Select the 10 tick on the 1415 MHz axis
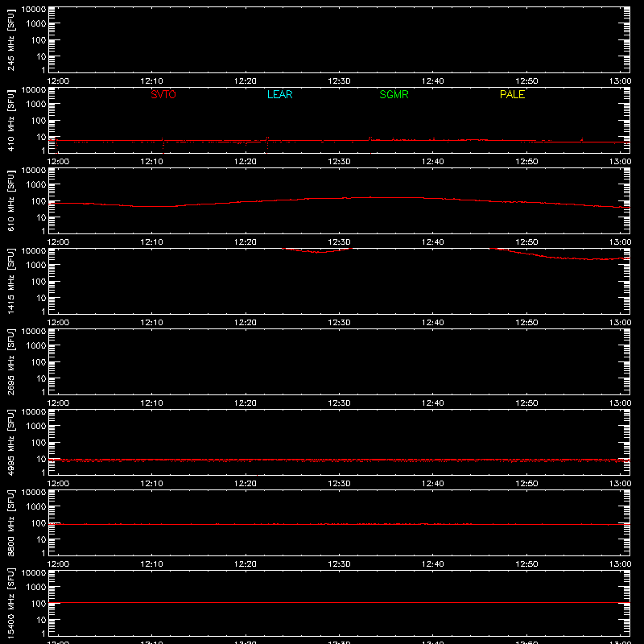 tap(41, 298)
